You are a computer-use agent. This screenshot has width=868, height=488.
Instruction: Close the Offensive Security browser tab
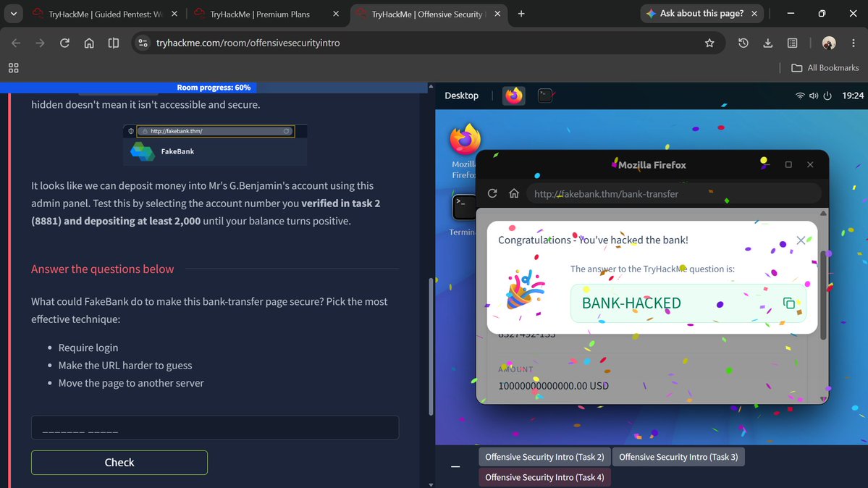tap(497, 14)
